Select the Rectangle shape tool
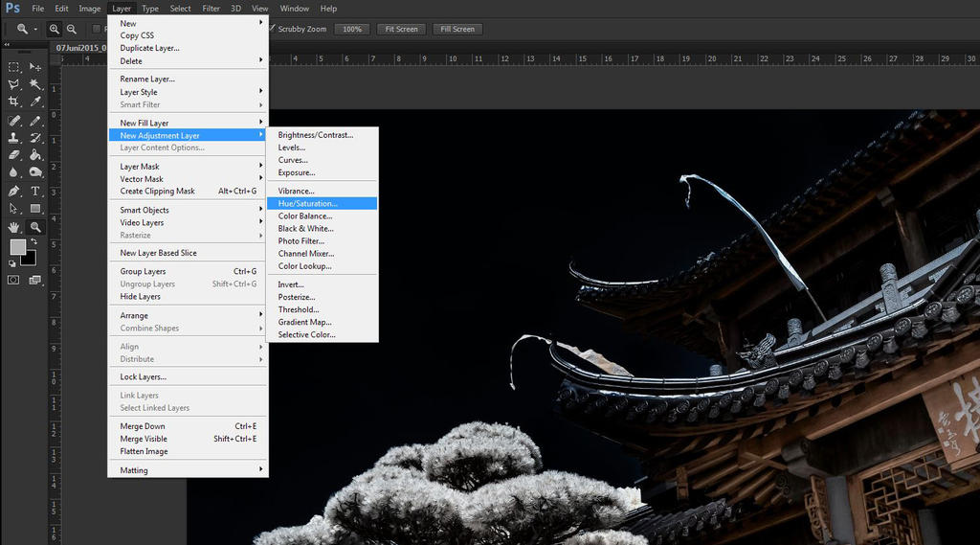This screenshot has height=545, width=980. pos(35,209)
